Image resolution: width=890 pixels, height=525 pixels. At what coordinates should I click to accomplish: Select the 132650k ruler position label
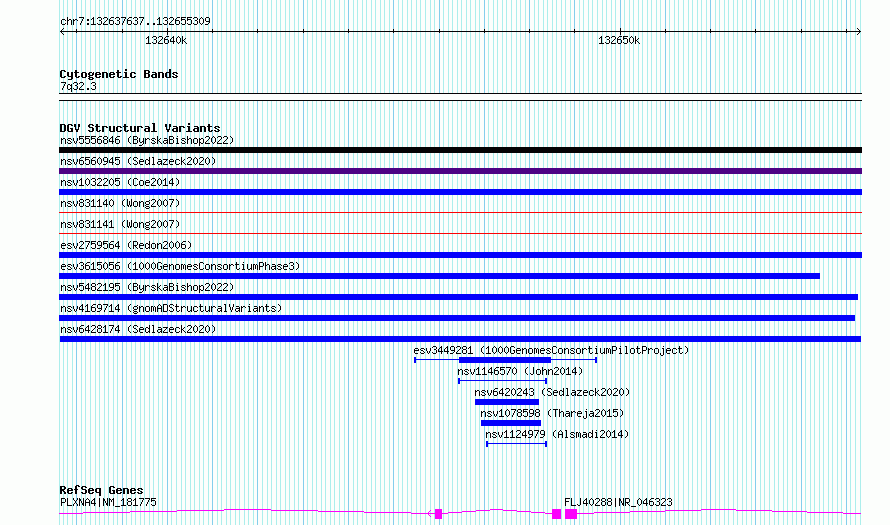(x=619, y=40)
